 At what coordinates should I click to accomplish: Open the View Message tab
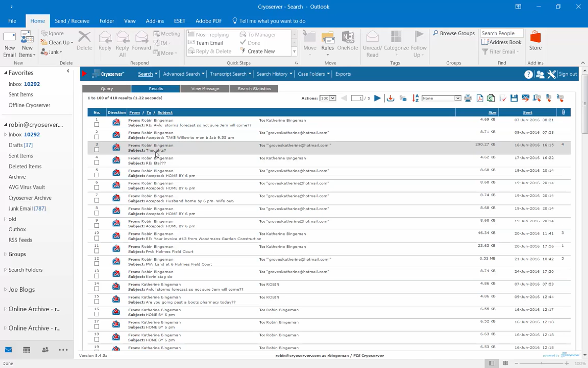[x=205, y=89]
